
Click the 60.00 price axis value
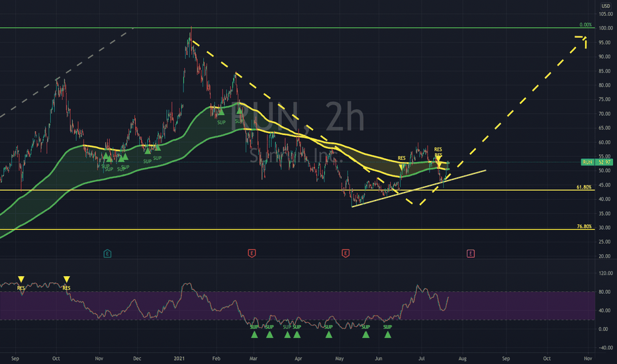606,142
